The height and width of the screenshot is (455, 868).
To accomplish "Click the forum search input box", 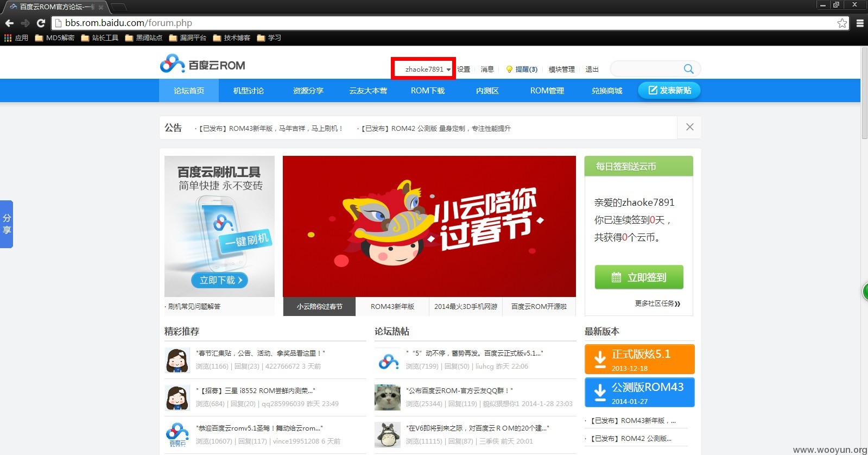I will point(646,69).
